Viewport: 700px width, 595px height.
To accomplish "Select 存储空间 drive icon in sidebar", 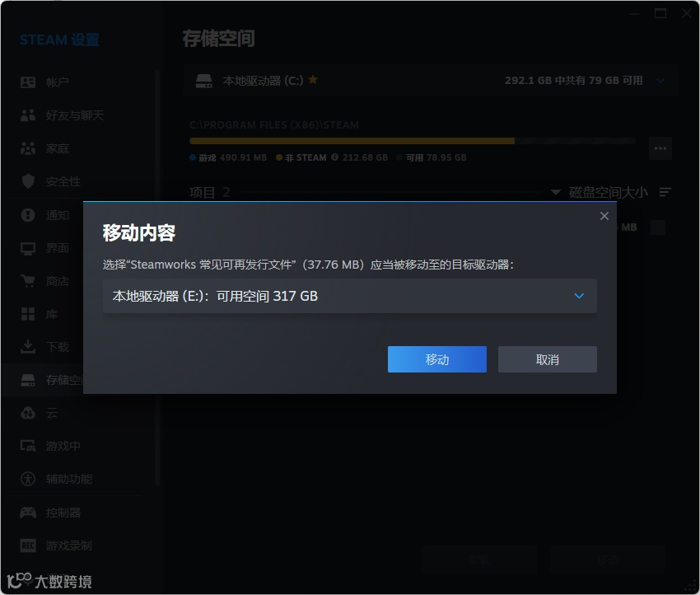I will pos(28,380).
